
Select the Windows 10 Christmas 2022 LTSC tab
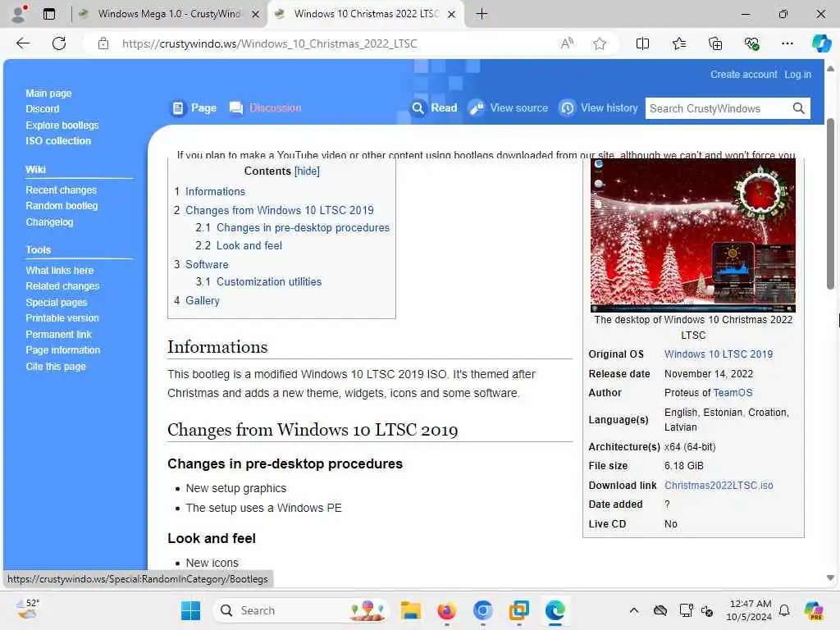366,14
